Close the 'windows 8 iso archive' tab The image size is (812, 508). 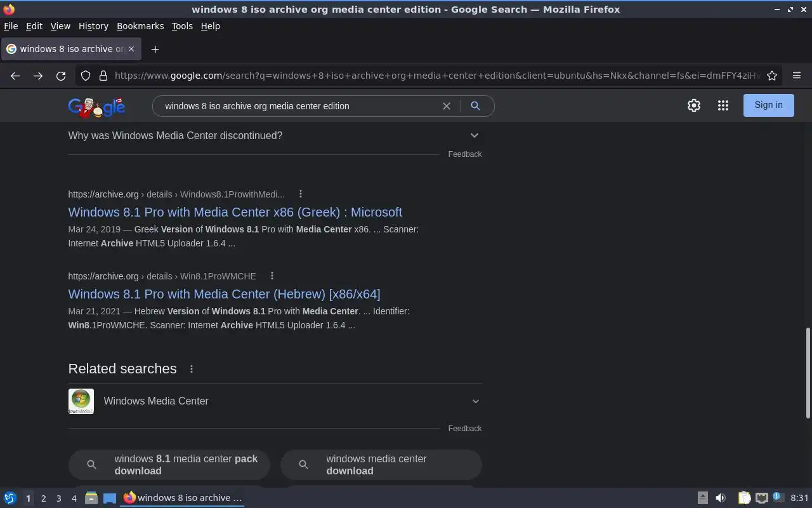click(x=131, y=49)
